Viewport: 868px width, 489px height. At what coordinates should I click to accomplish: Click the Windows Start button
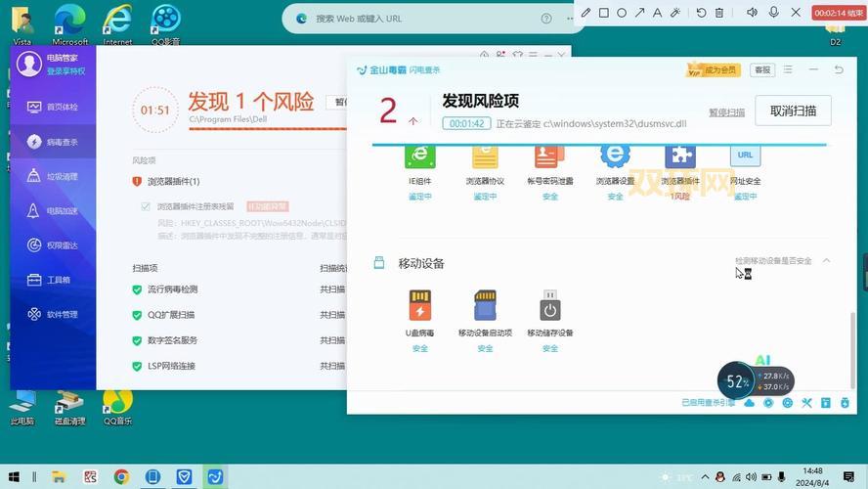[x=14, y=477]
